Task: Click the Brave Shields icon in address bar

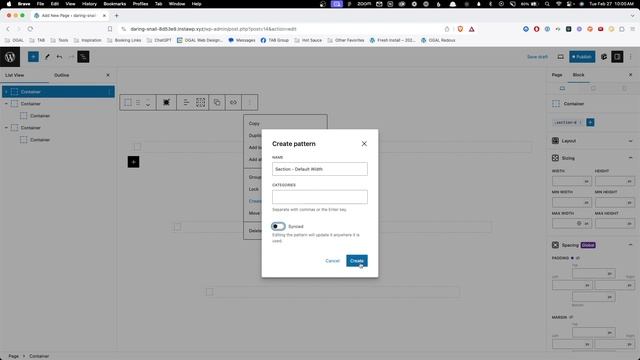Action: click(x=460, y=29)
